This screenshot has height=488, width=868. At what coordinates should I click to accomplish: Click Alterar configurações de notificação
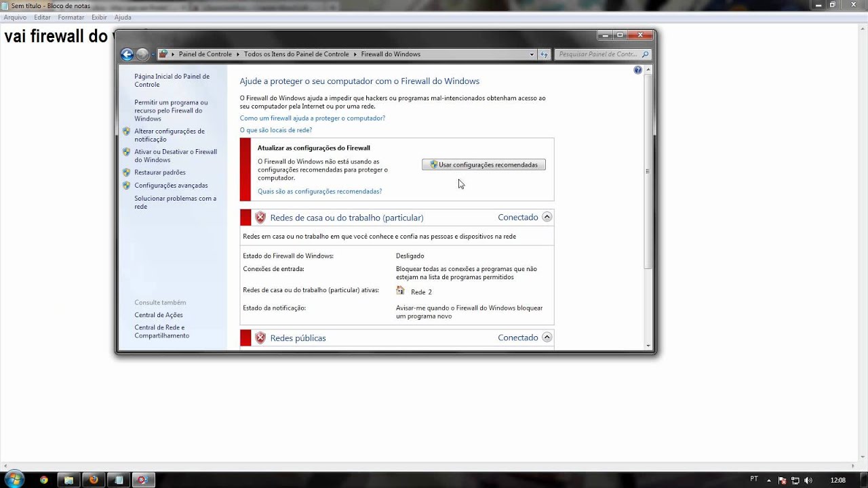point(169,135)
